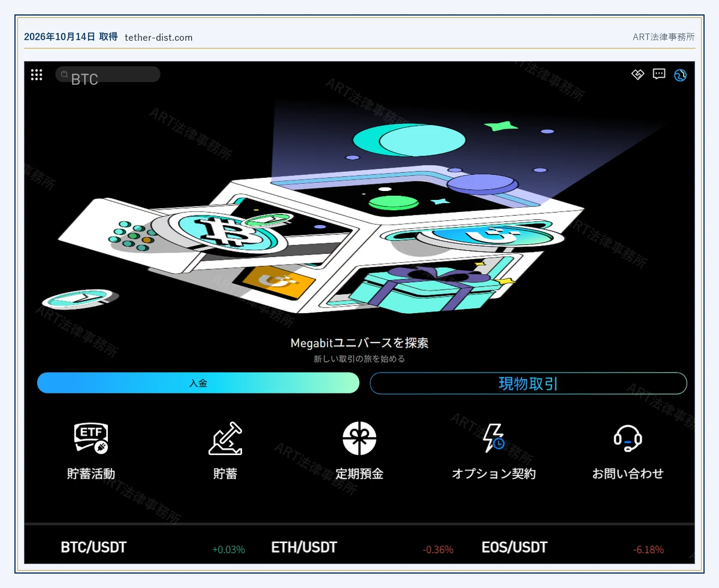Click the blue globe language icon
The width and height of the screenshot is (719, 588).
point(680,75)
